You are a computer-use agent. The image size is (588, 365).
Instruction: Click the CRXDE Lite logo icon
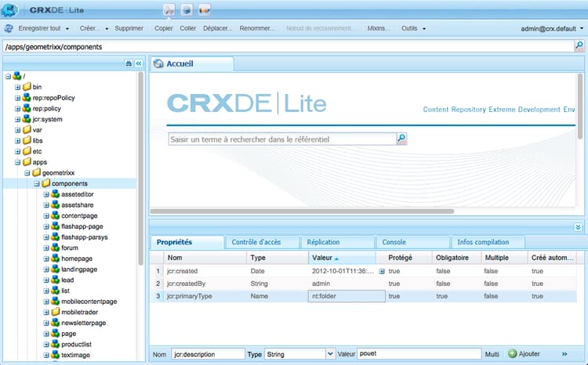(9, 9)
